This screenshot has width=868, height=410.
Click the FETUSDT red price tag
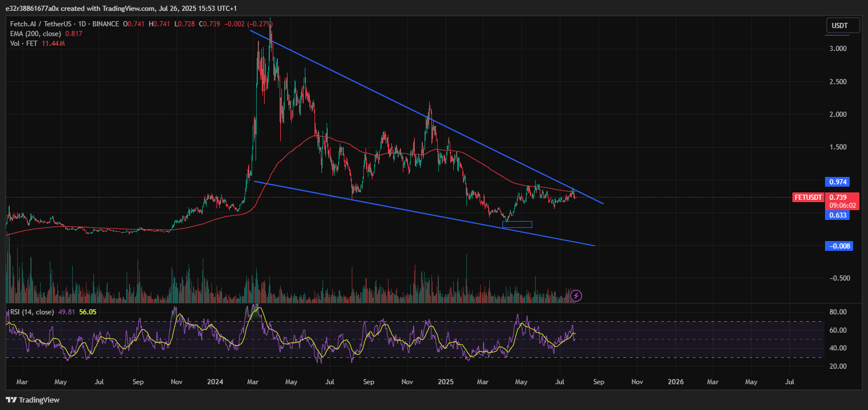tap(808, 198)
